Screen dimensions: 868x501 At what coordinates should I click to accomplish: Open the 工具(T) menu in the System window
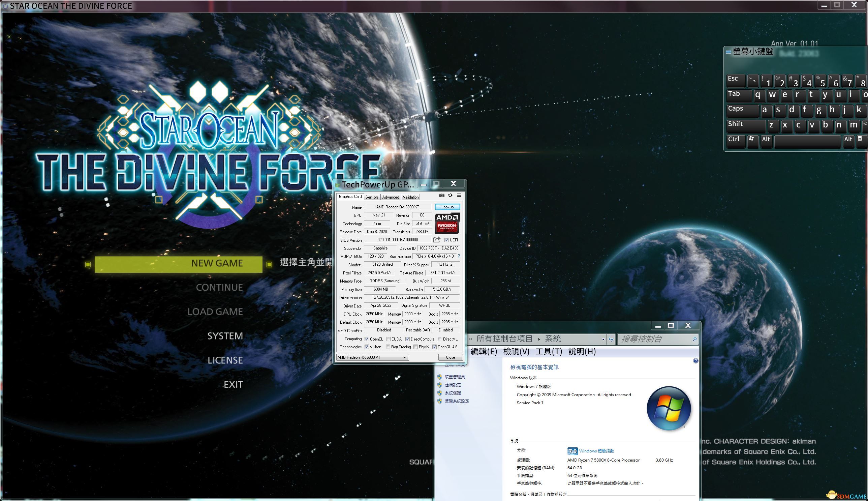[x=549, y=351]
